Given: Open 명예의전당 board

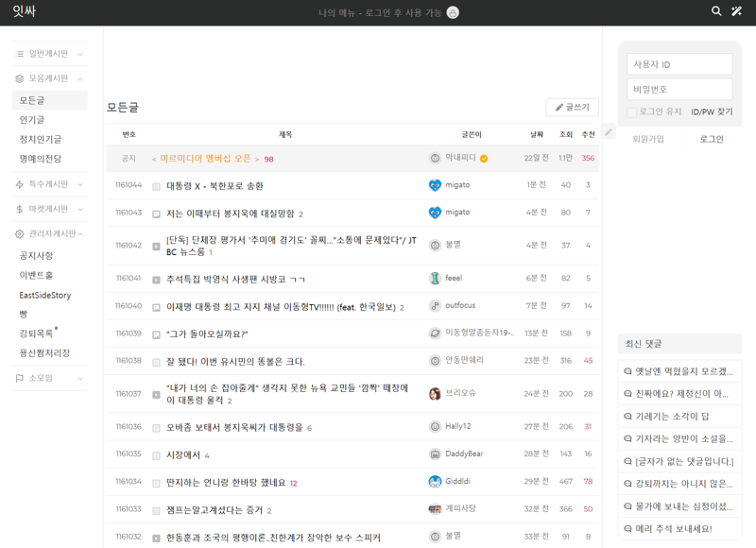Looking at the screenshot, I should tap(41, 159).
